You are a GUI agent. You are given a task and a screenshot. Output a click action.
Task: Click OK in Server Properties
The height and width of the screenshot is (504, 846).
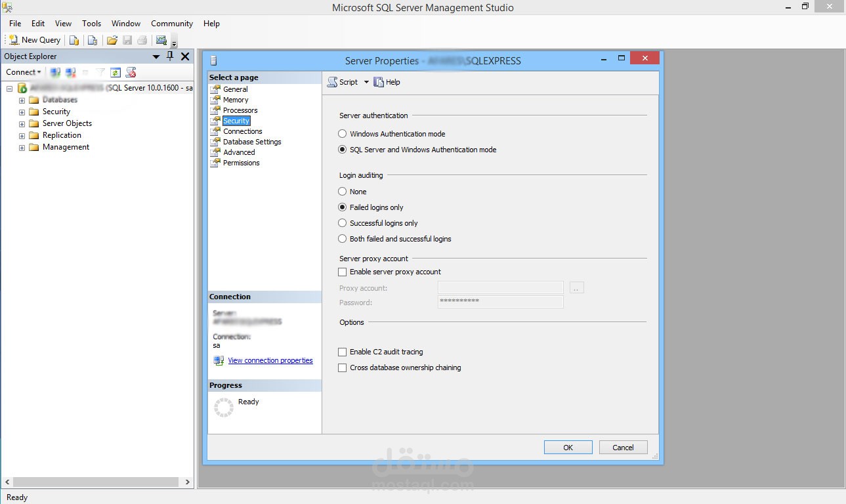[568, 448]
